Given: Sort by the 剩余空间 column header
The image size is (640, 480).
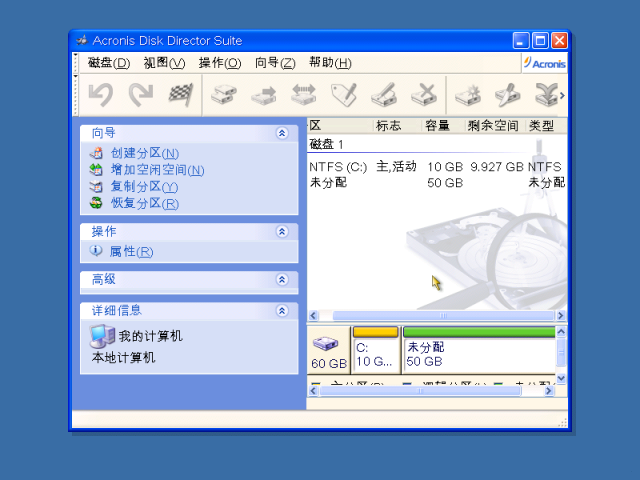Looking at the screenshot, I should (493, 126).
